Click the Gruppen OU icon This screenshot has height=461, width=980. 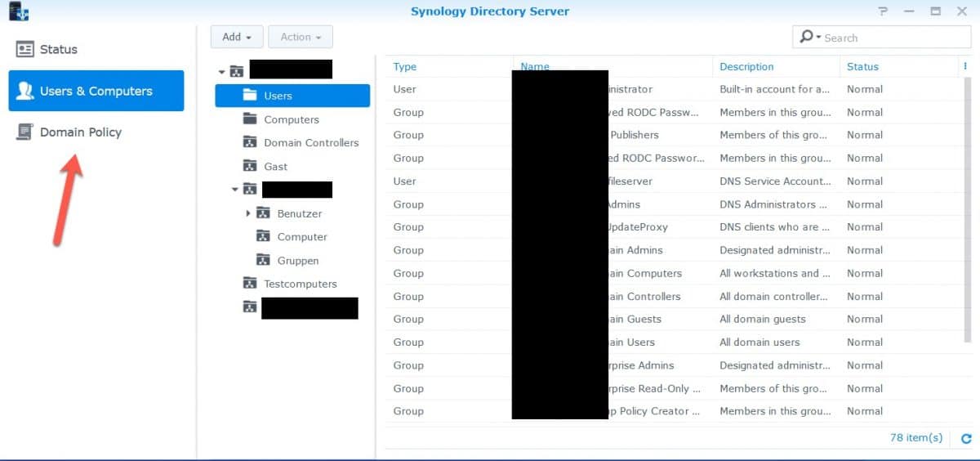click(263, 260)
